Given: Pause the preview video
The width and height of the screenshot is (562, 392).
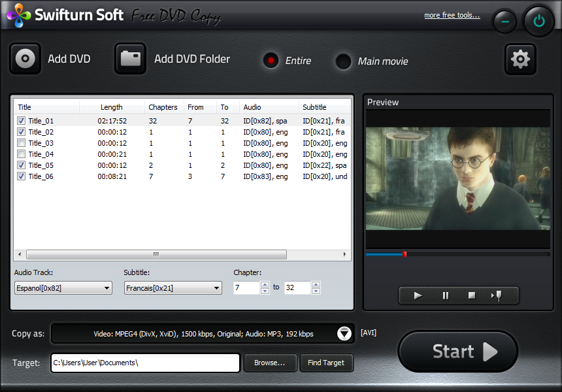Looking at the screenshot, I should [446, 295].
